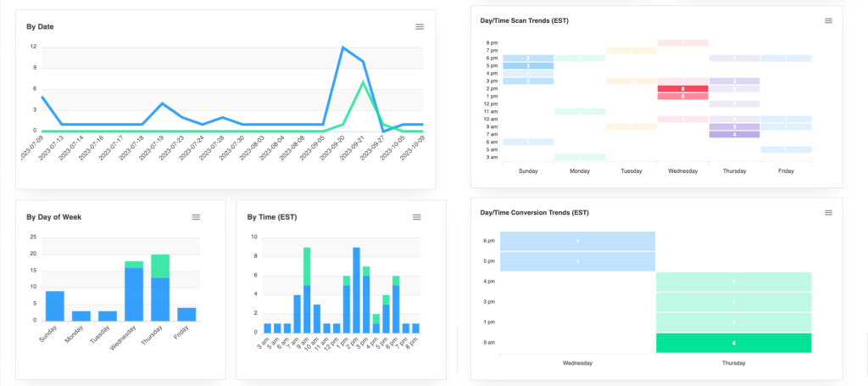The width and height of the screenshot is (868, 386).
Task: Click the 2 pm bar in By Time chart
Action: click(357, 289)
